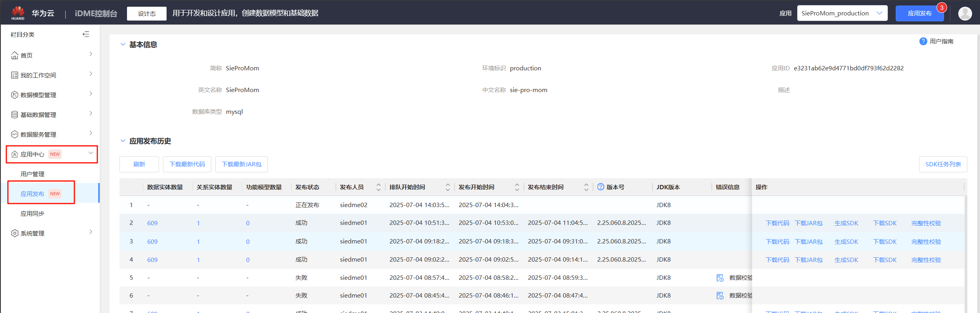Sort by 排队开始时间 column arrows
Viewport: 980px width, 313px height.
448,187
